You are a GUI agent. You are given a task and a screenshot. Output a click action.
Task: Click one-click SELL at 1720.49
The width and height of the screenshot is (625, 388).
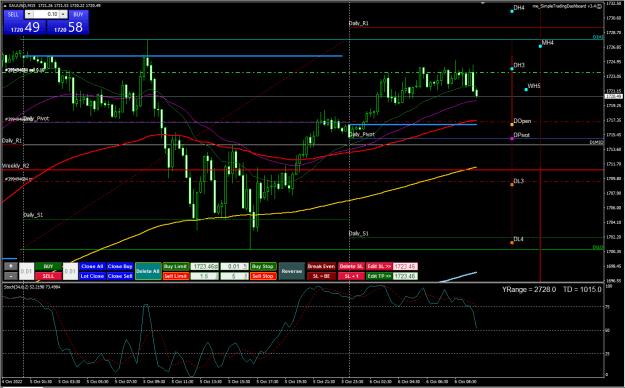pyautogui.click(x=25, y=27)
